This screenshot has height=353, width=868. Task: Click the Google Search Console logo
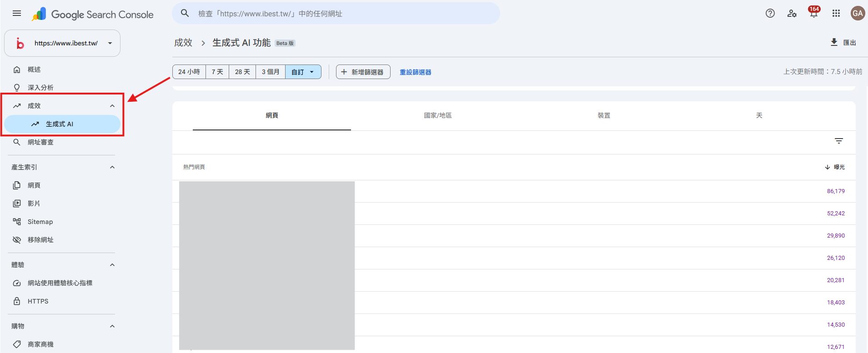93,15
